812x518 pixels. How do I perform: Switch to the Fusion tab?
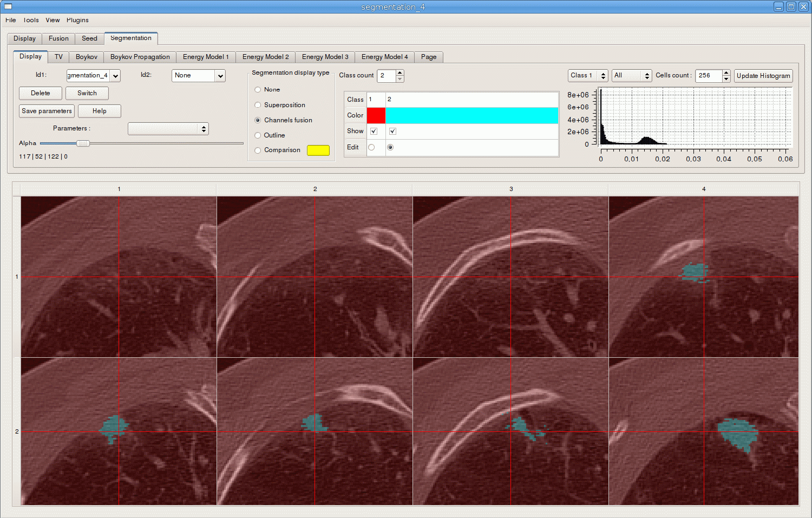(x=58, y=38)
